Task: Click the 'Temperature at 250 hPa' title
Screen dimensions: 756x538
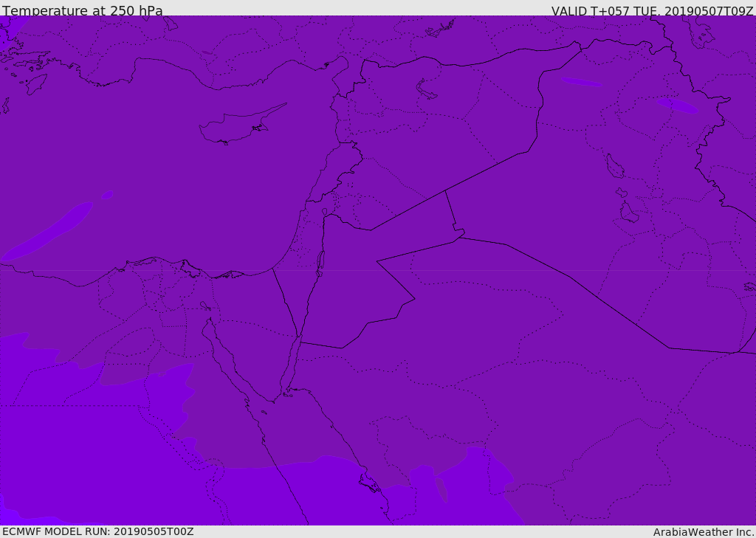Action: click(x=83, y=10)
